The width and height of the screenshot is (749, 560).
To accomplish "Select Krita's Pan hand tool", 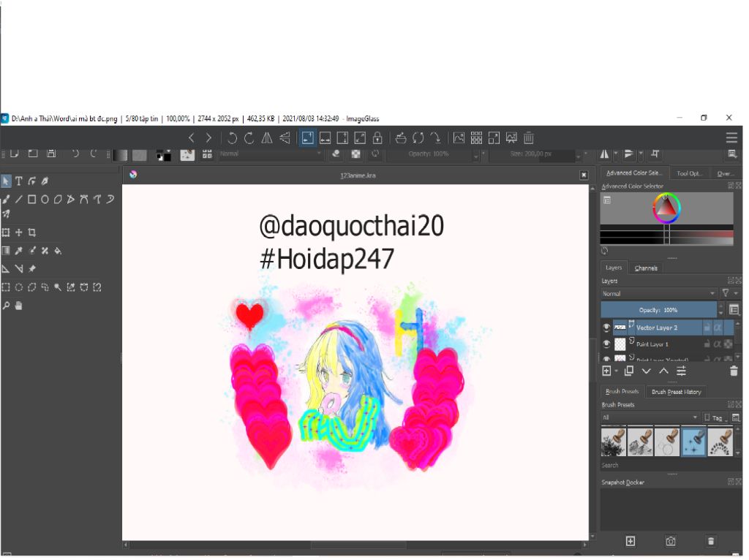I will tap(18, 306).
